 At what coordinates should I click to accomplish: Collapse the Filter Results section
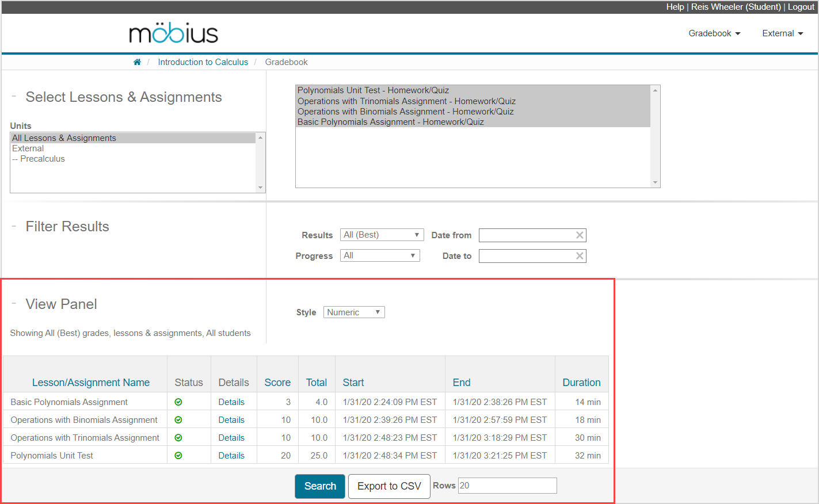click(x=14, y=226)
